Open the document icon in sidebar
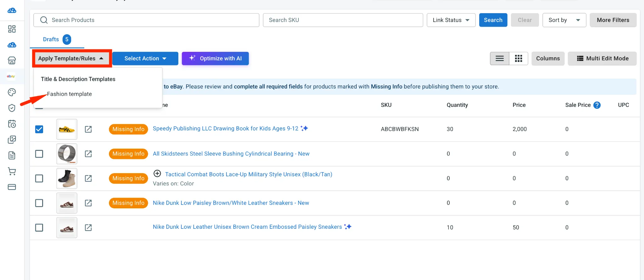This screenshot has width=644, height=280. [12, 155]
